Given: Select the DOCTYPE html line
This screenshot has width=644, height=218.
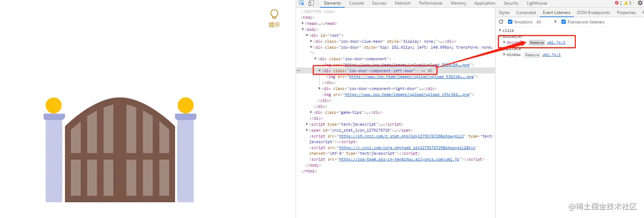Looking at the screenshot, I should [318, 12].
